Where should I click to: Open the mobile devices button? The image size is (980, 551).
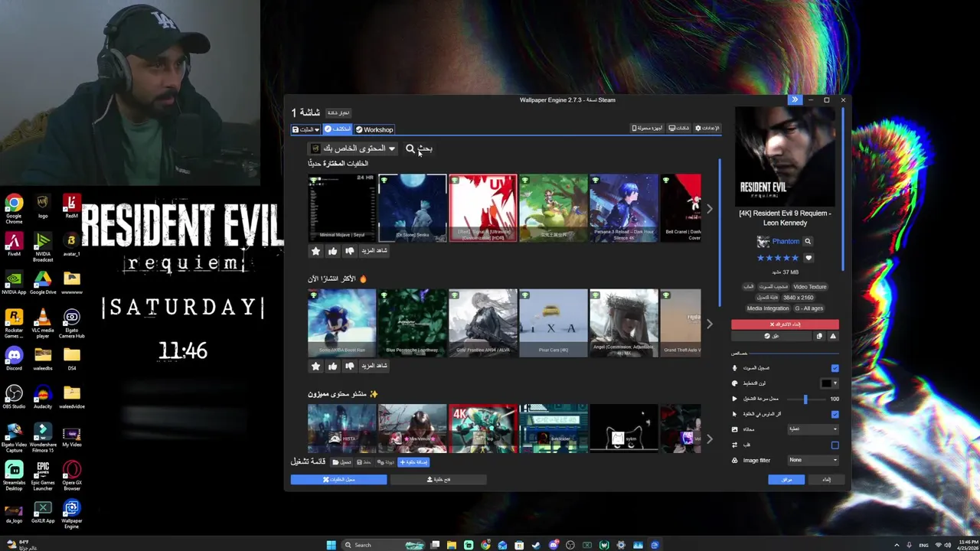[x=647, y=129]
